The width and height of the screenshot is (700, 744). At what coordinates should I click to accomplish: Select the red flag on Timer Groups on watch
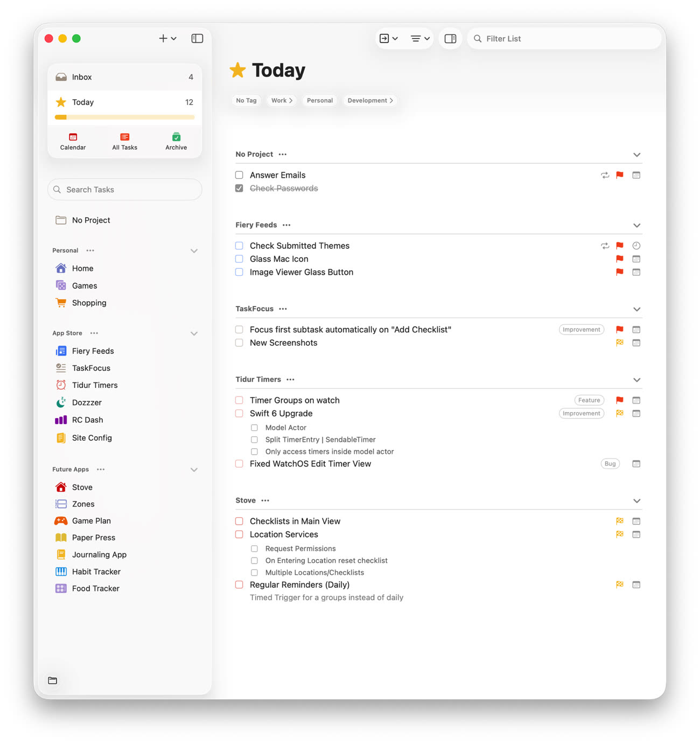[619, 400]
